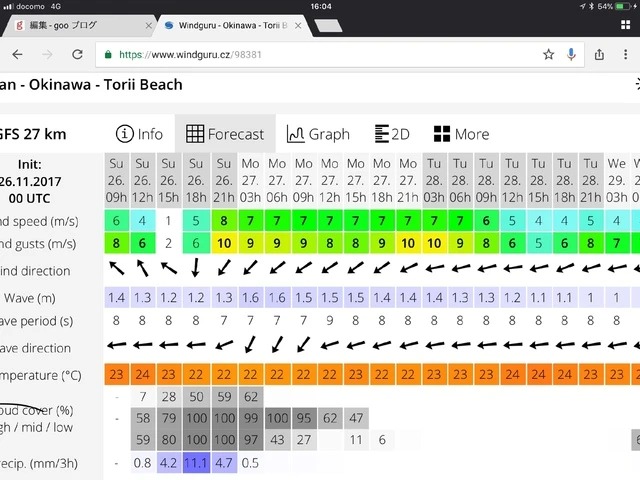The image size is (640, 480).
Task: Go back with the browser back arrow
Action: click(x=16, y=54)
